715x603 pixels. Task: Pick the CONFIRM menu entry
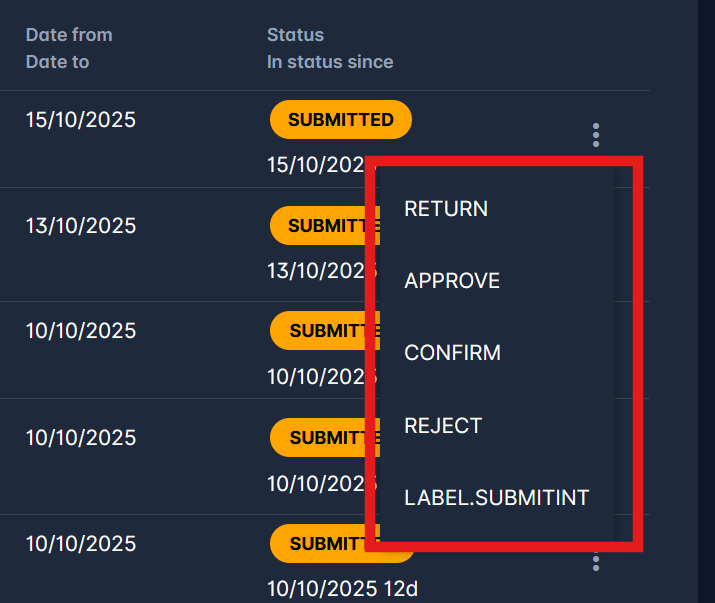point(453,353)
